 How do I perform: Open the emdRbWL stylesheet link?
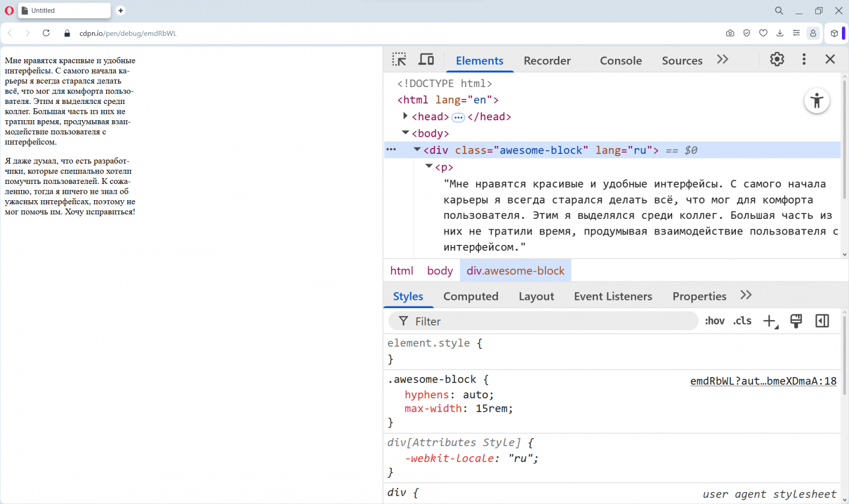click(x=763, y=381)
